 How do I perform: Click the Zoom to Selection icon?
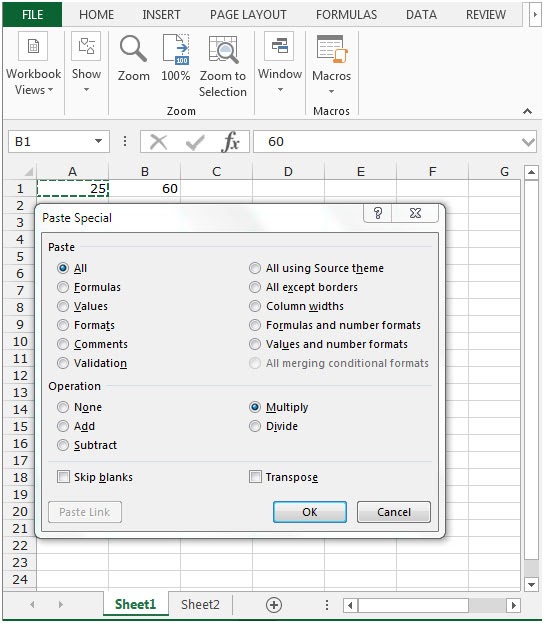click(223, 49)
